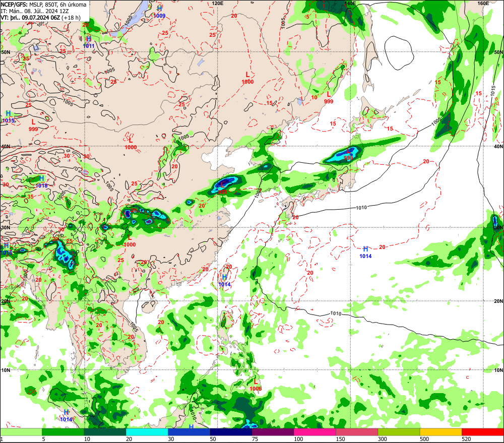This screenshot has width=504, height=443.
Task: Click the L 998 low over northern Japan
Action: point(348,154)
